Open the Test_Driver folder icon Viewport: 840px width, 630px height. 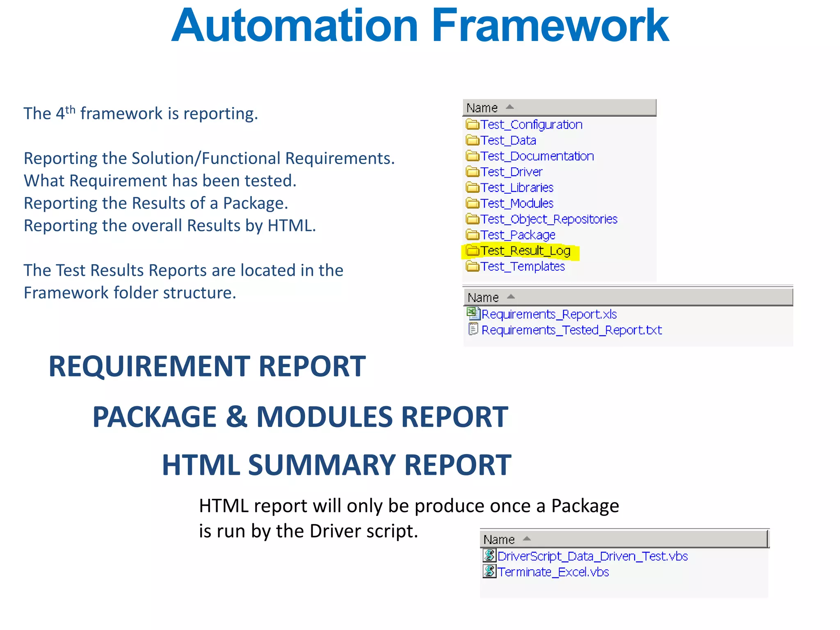[472, 171]
